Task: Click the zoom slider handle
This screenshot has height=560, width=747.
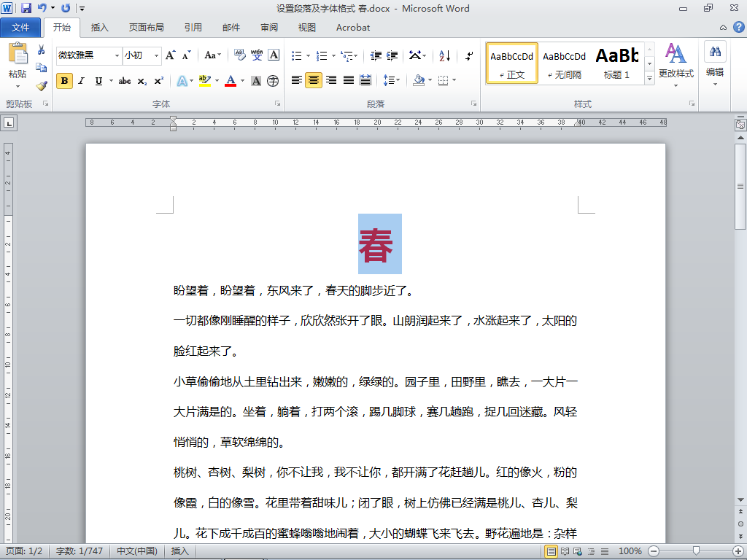Action: point(696,551)
